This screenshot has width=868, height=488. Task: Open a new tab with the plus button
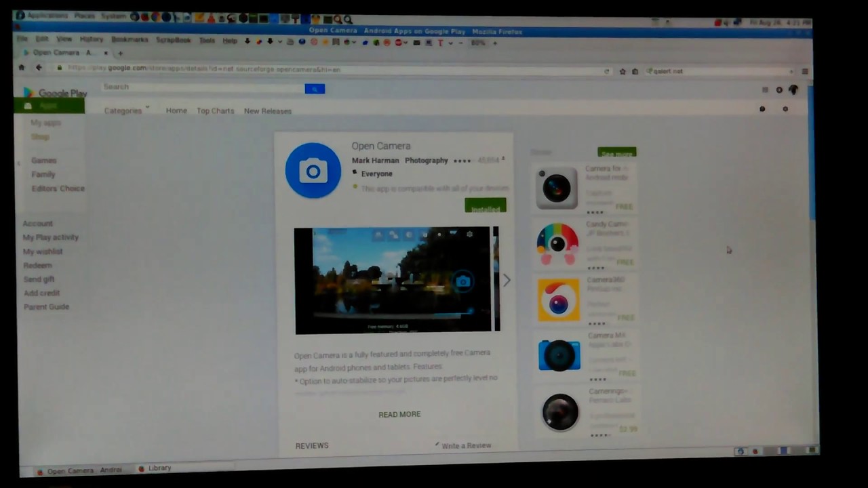121,53
